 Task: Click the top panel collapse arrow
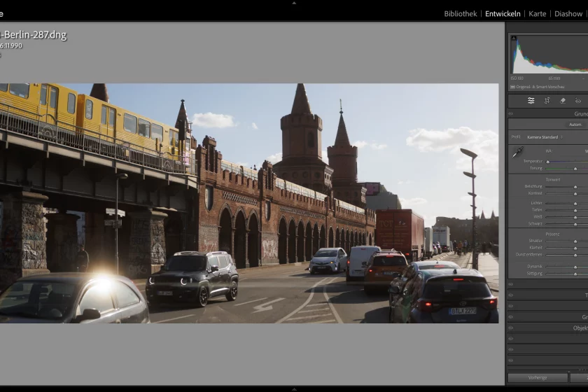click(294, 3)
